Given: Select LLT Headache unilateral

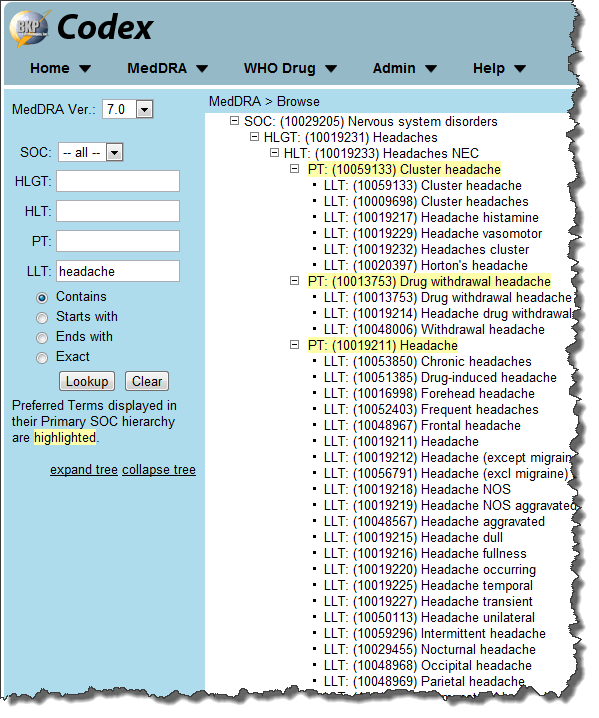Looking at the screenshot, I should click(429, 618).
